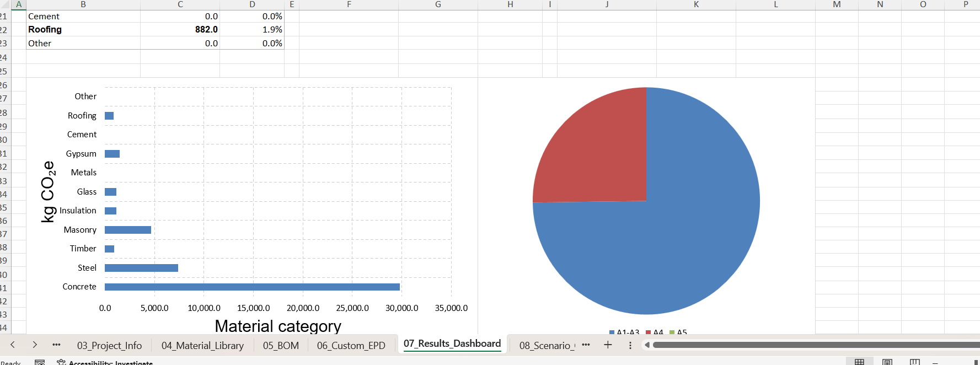Switch to the 06_Custom_EPD sheet tab

351,346
